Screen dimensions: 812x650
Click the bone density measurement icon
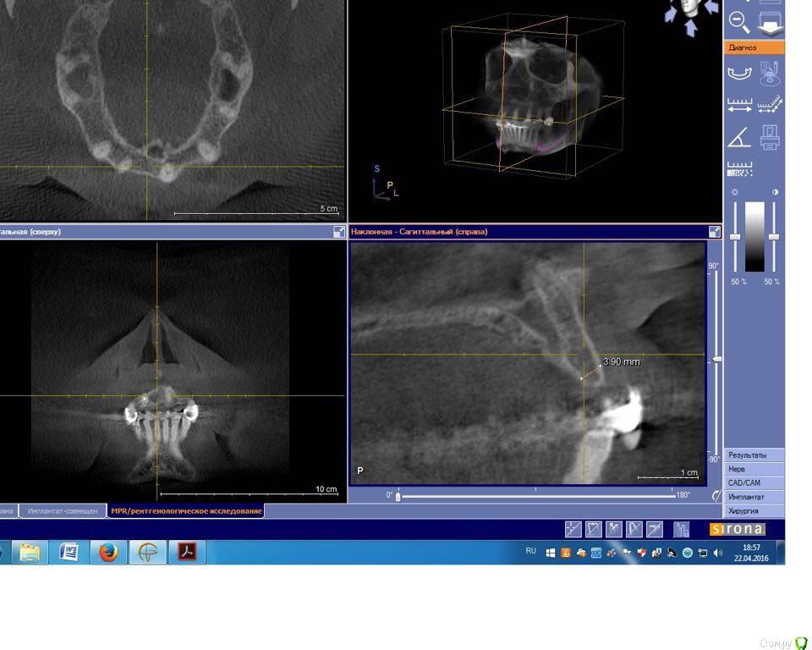[740, 168]
